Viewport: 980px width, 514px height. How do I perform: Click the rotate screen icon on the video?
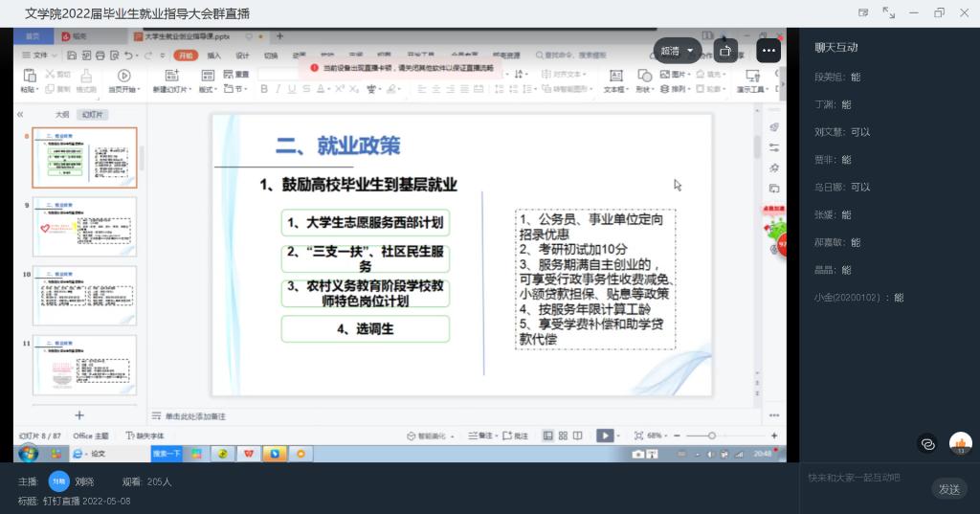pyautogui.click(x=726, y=51)
